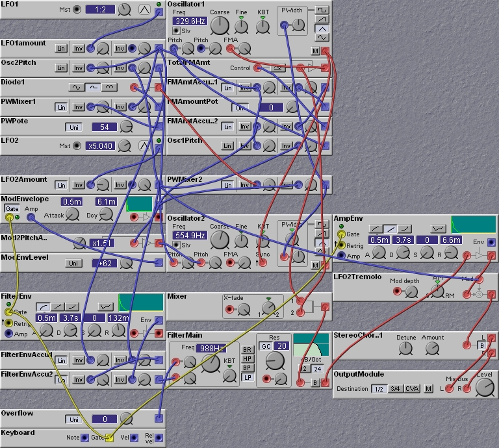
Task: Click the LFO1 triangle waveform icon
Action: 144,10
